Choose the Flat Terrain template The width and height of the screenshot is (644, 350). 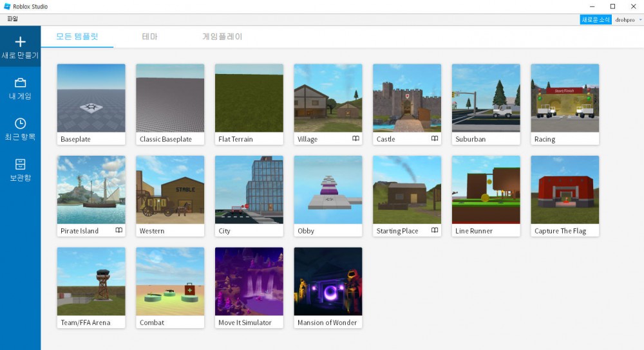tap(249, 104)
